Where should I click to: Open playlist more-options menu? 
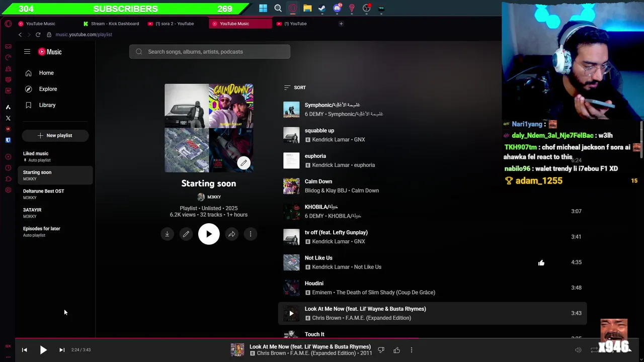click(x=251, y=234)
